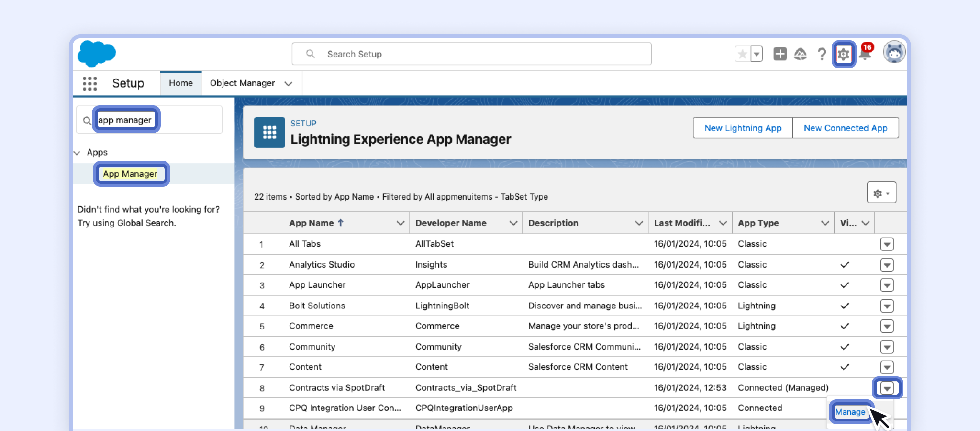Screen dimensions: 980x431
Task: Click the visible checkmark for App Launcher
Action: pos(845,285)
